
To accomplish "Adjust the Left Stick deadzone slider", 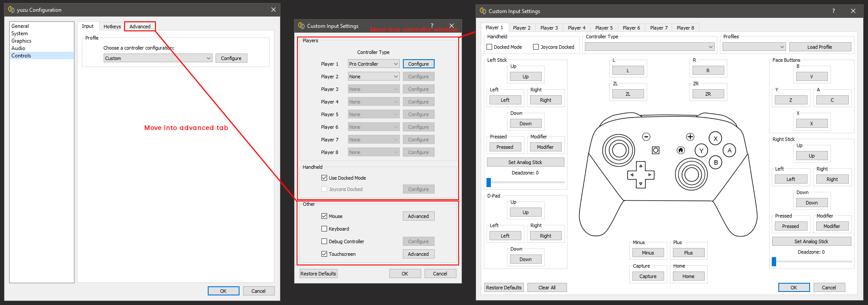I will 489,182.
